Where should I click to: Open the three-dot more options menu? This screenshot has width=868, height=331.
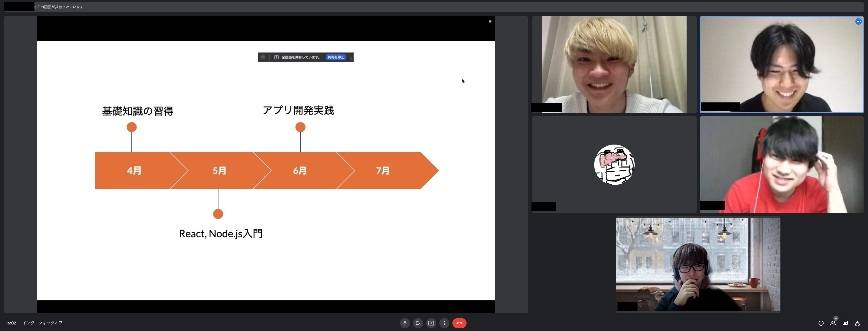click(x=444, y=323)
